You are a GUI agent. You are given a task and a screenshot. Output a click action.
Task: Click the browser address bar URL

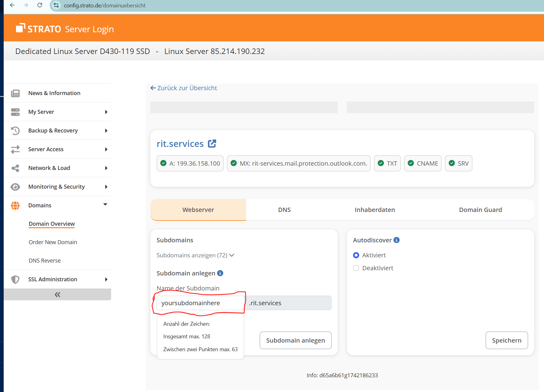click(x=105, y=5)
